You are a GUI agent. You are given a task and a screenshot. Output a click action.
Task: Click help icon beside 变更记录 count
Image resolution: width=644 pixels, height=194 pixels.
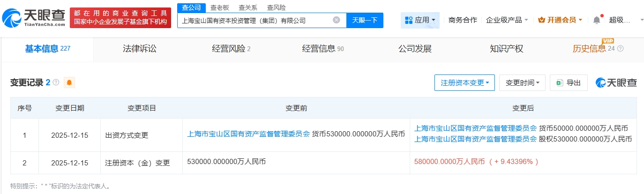point(56,83)
